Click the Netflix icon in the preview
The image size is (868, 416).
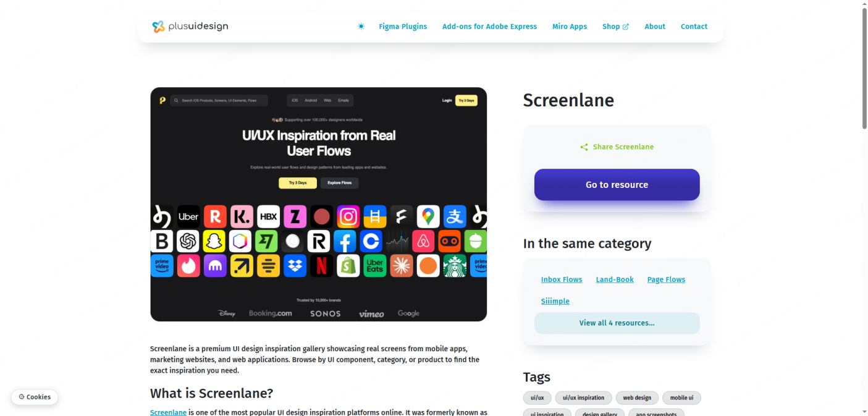pos(322,266)
